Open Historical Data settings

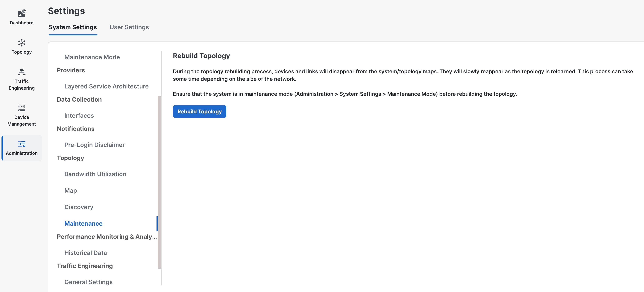[x=86, y=253]
